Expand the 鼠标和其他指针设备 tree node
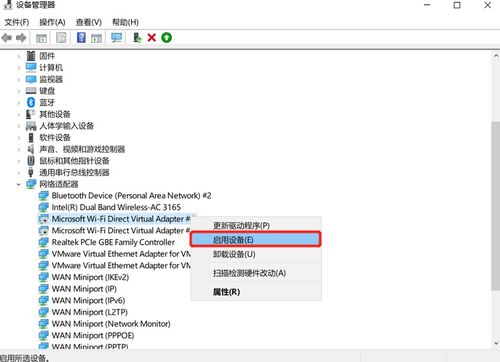Screen dimensions: 500x362 (19, 161)
